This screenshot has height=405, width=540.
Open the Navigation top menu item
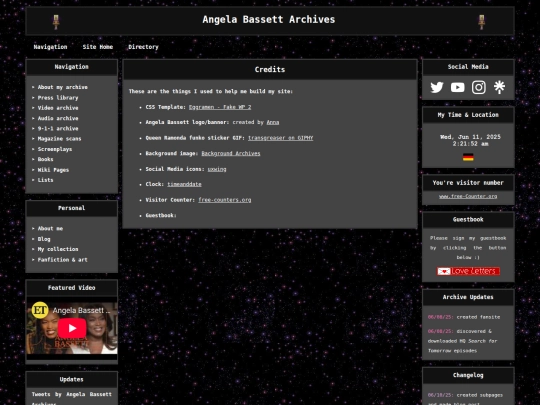pos(50,47)
